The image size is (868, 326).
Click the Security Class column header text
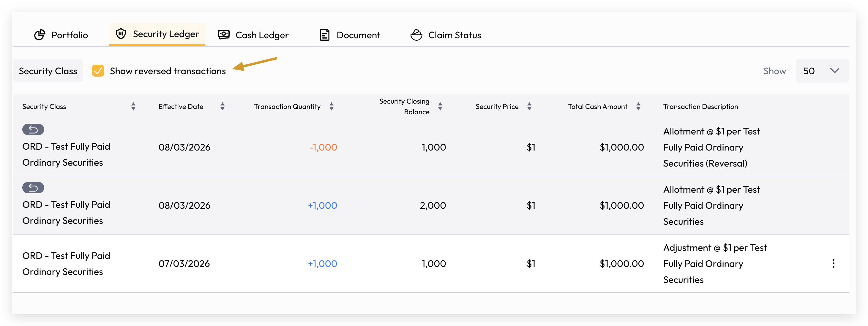pos(44,107)
